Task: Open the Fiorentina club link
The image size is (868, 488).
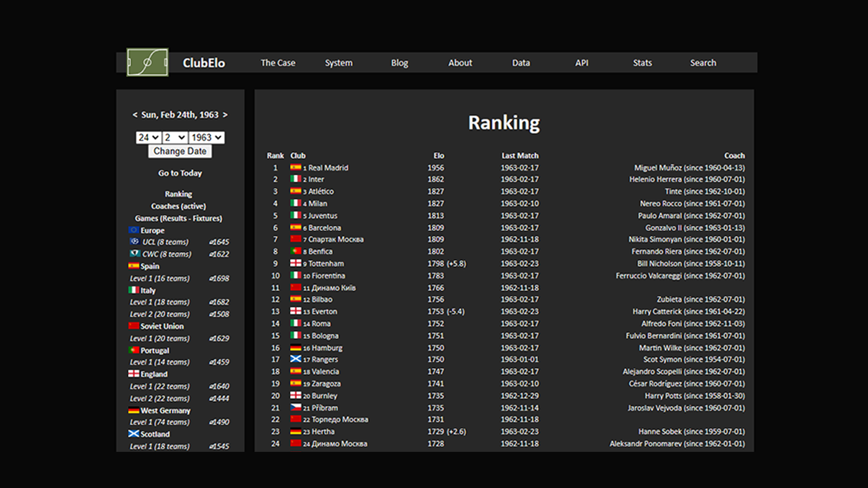Action: (328, 276)
